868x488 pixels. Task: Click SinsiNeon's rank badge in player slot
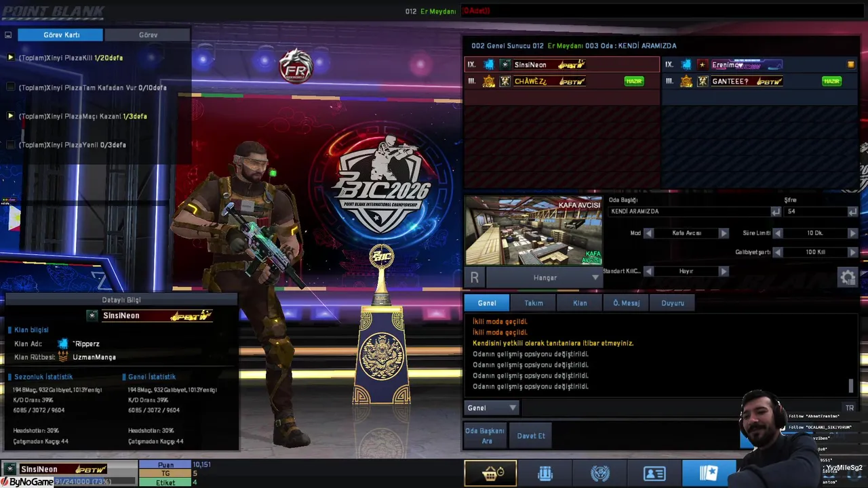point(505,64)
